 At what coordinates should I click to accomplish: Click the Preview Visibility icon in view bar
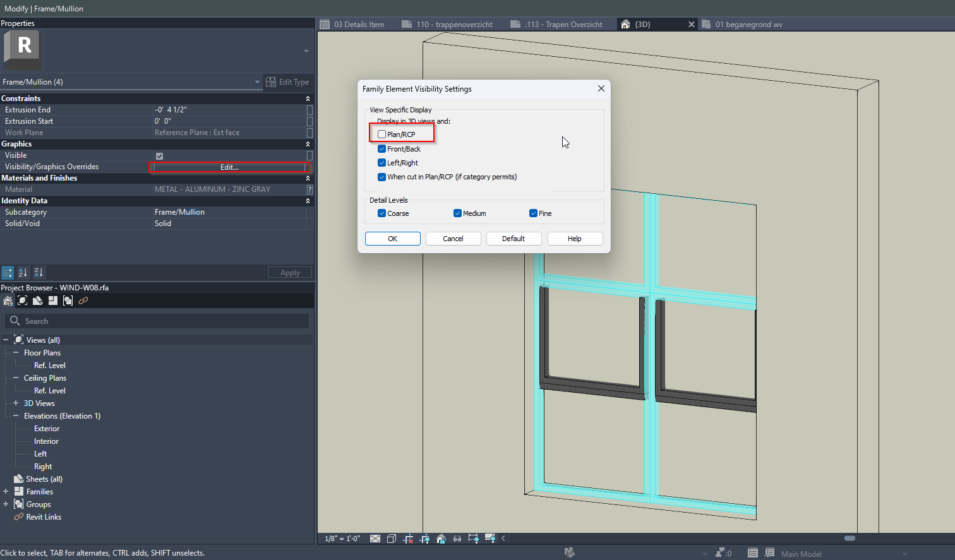[x=490, y=539]
